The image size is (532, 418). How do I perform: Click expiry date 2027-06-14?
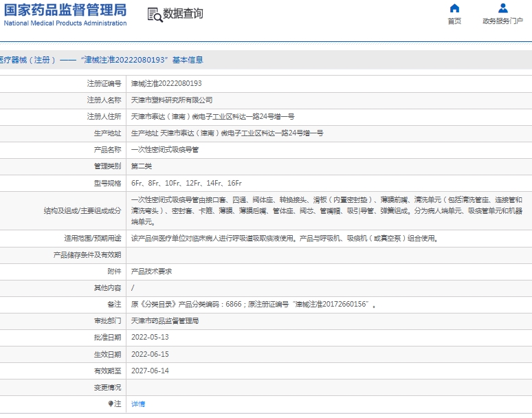click(x=150, y=371)
